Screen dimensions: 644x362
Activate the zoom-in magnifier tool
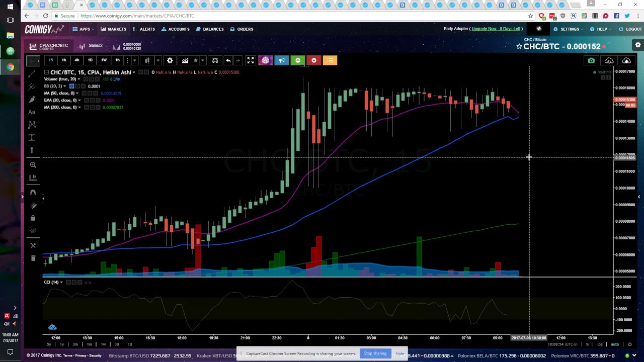pos(33,165)
